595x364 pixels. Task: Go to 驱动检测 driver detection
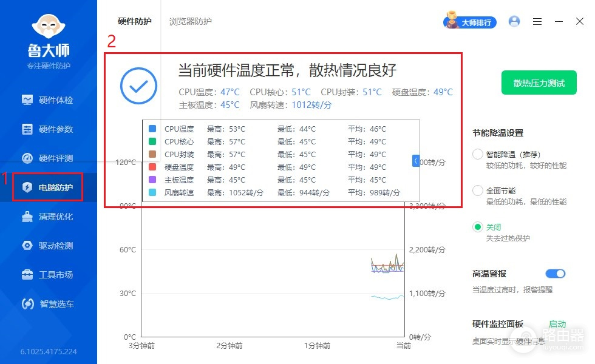(x=27, y=246)
